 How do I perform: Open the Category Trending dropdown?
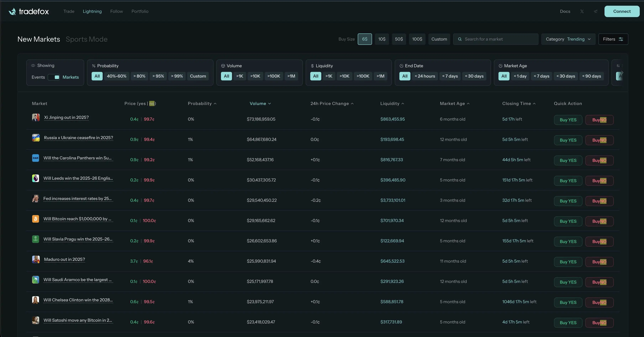coord(568,39)
